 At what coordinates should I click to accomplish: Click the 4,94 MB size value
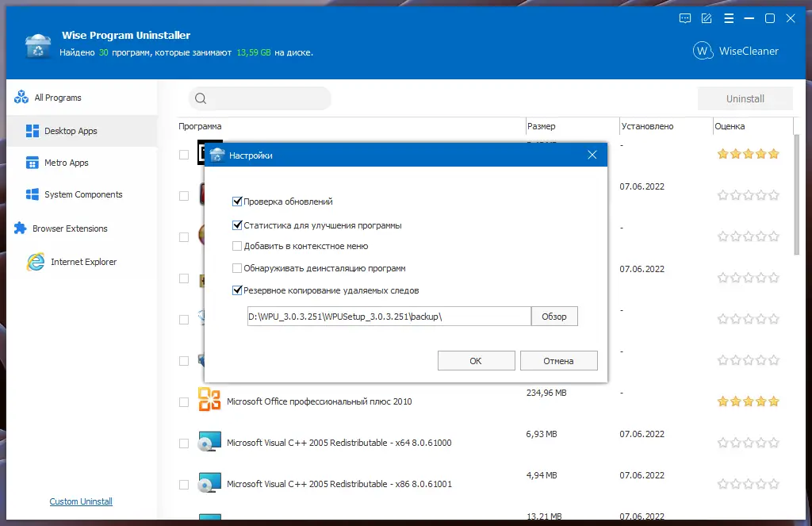pyautogui.click(x=542, y=475)
